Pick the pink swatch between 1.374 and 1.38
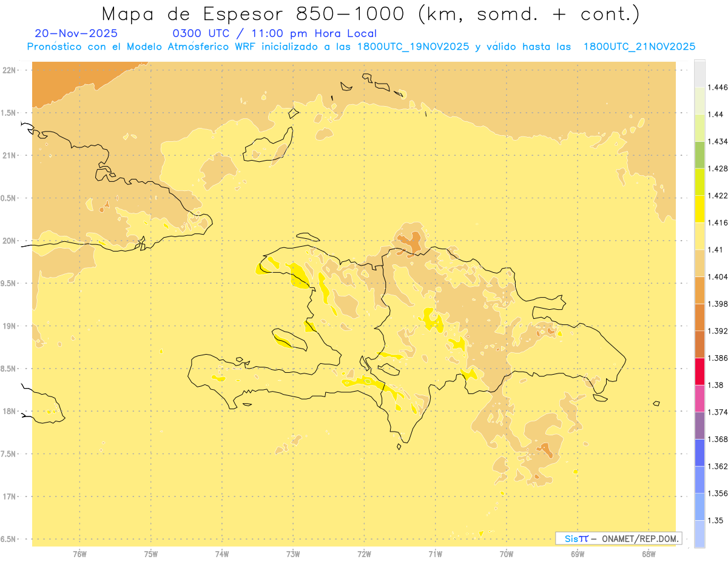The image size is (728, 562). click(x=699, y=398)
